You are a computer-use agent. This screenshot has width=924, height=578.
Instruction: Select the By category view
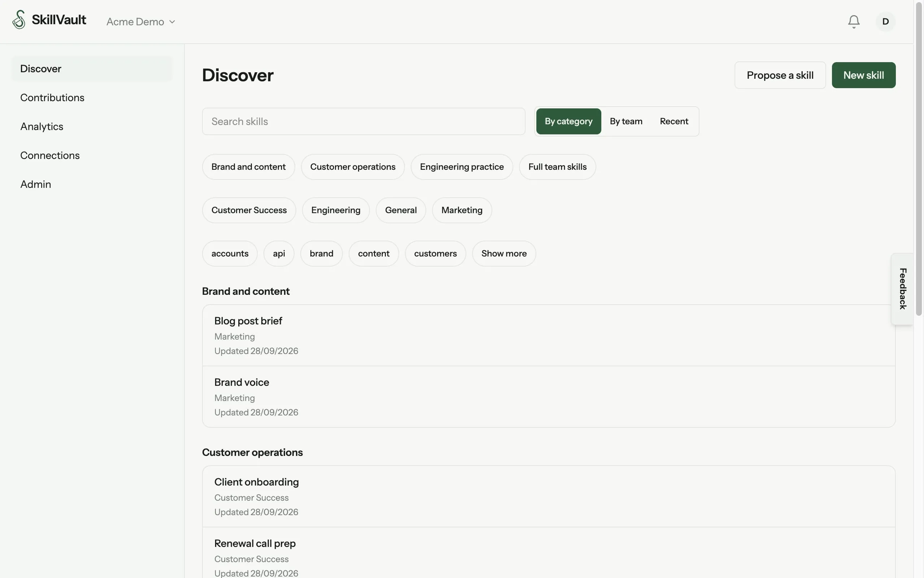point(568,122)
